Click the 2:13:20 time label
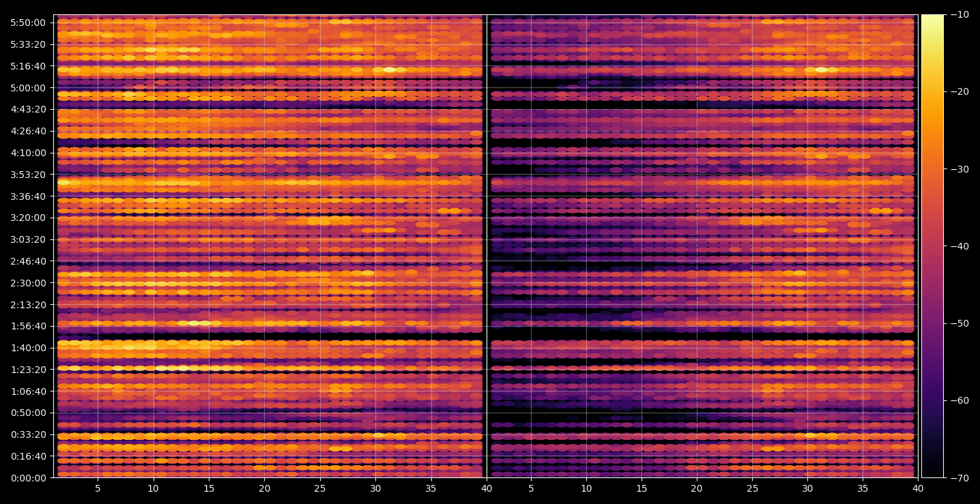Viewport: 980px width, 504px height. (28, 304)
